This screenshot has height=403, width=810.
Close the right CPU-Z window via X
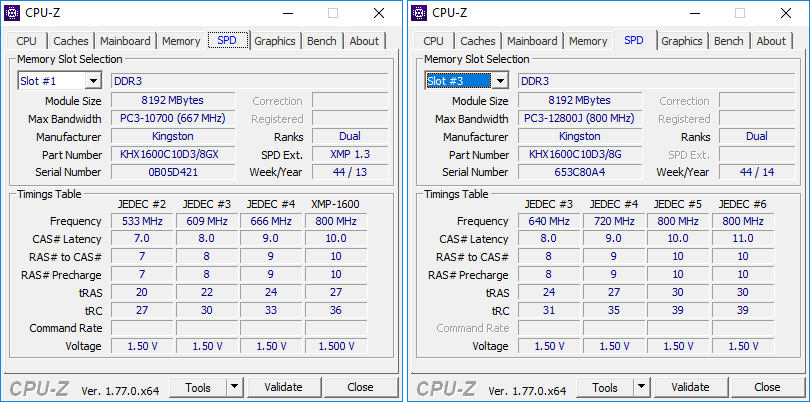786,13
